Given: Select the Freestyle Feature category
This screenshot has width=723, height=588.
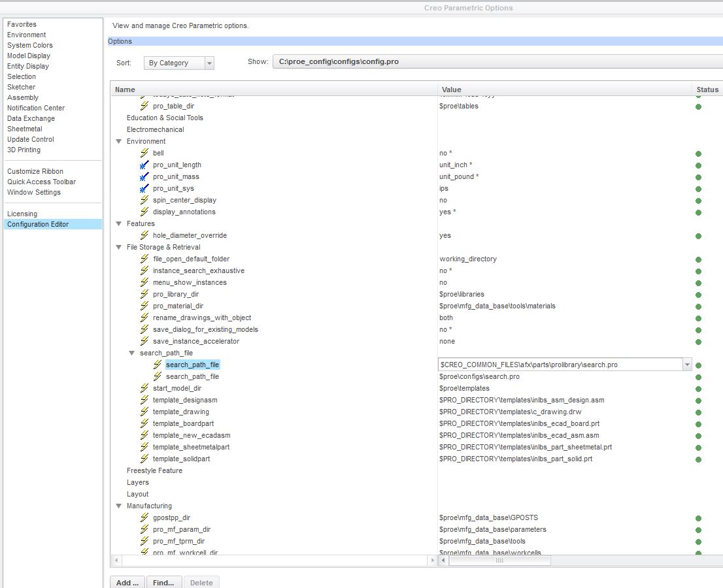Looking at the screenshot, I should click(154, 470).
